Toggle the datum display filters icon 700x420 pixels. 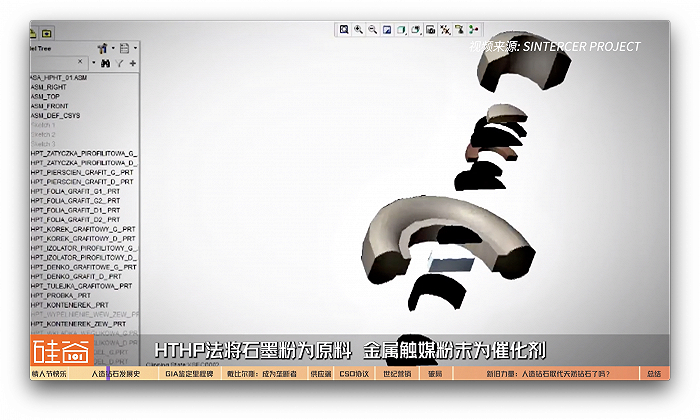[x=445, y=30]
